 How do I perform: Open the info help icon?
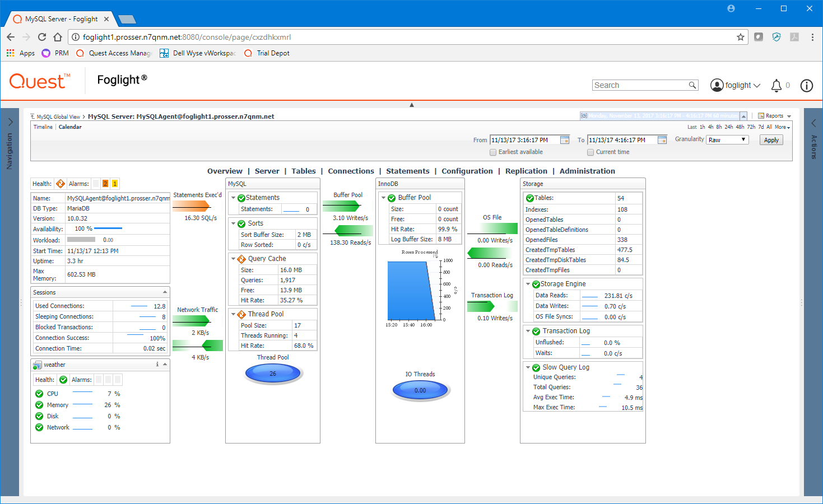[806, 86]
